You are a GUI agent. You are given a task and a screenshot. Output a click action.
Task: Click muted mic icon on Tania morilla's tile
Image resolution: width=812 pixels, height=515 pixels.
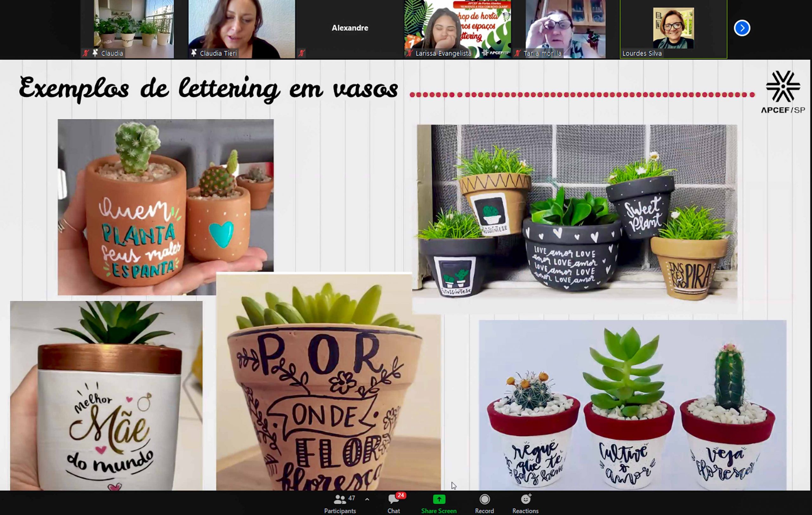click(518, 53)
